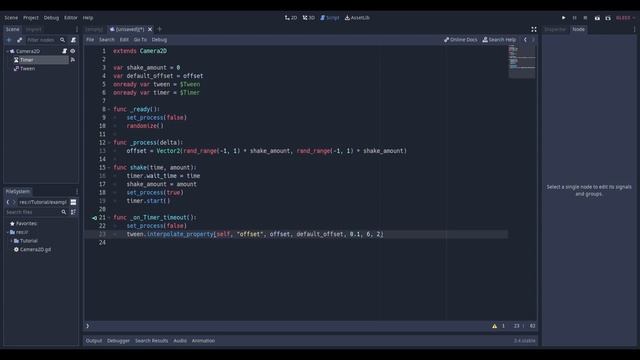Play the project

(x=564, y=18)
